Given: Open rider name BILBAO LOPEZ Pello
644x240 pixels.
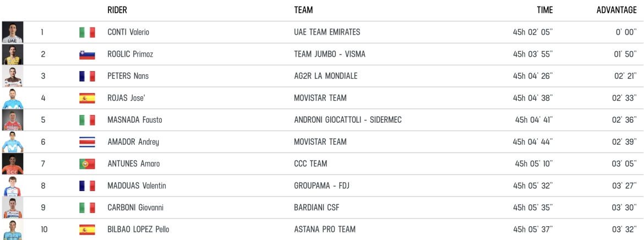Looking at the screenshot, I should pyautogui.click(x=138, y=230).
